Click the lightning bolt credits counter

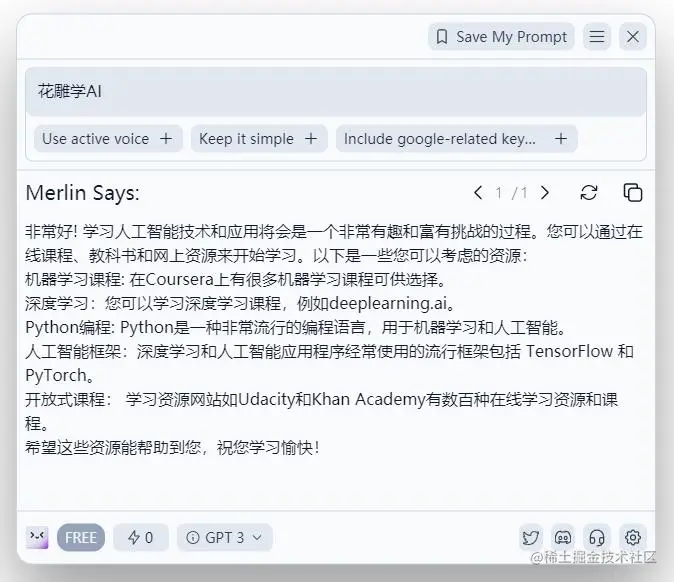tap(141, 537)
